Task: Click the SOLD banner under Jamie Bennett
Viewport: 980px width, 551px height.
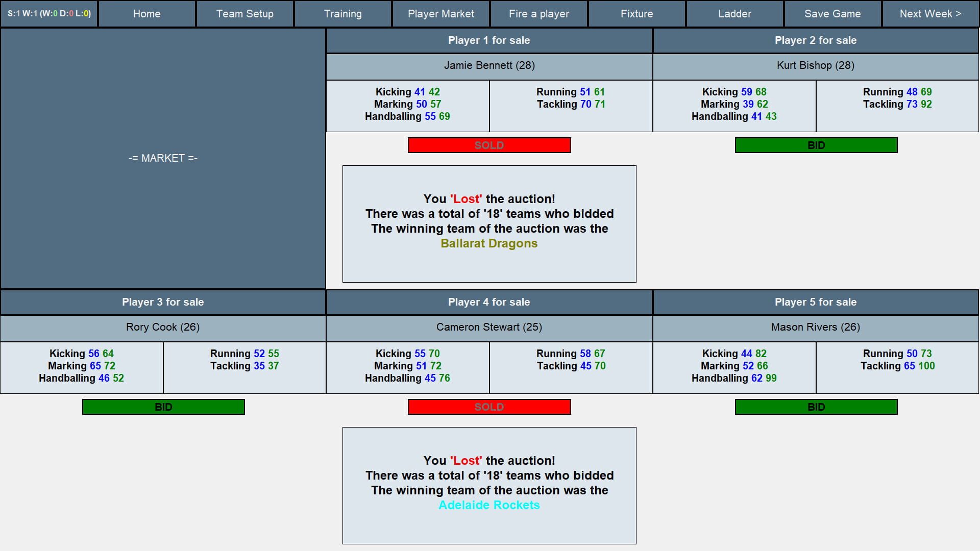Action: click(489, 145)
